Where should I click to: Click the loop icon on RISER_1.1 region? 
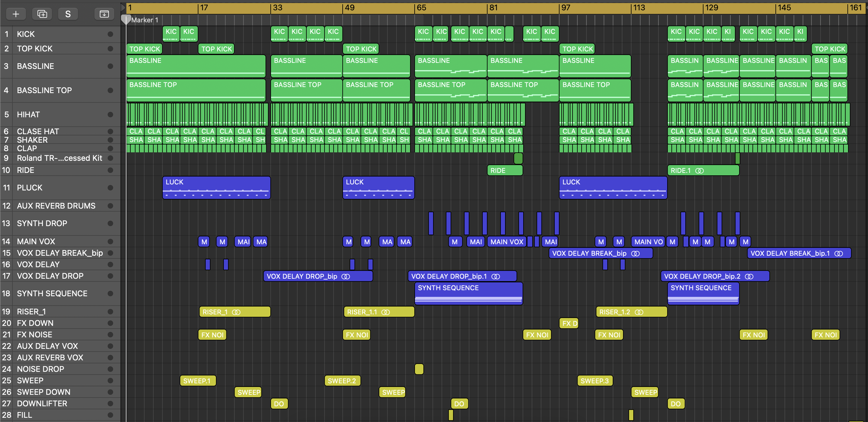386,312
